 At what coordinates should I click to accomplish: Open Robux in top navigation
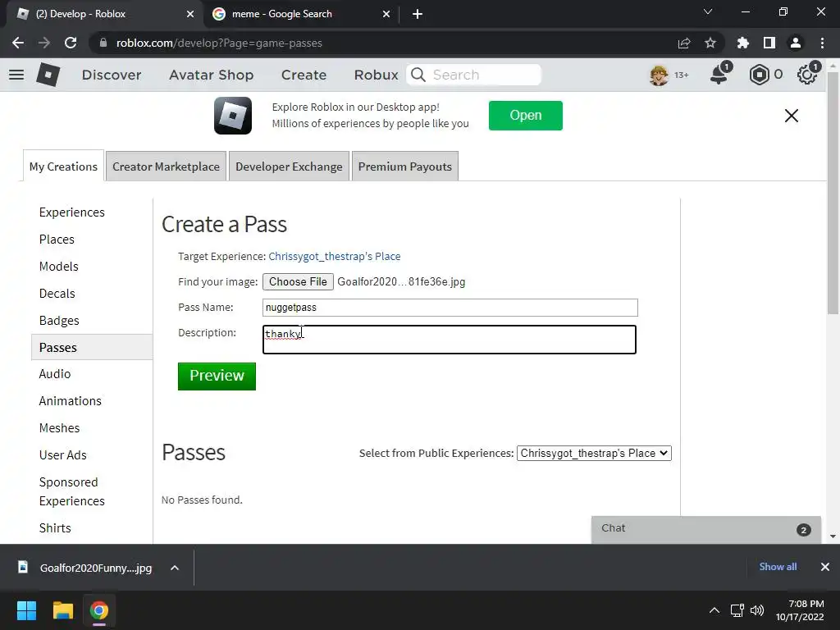click(376, 75)
